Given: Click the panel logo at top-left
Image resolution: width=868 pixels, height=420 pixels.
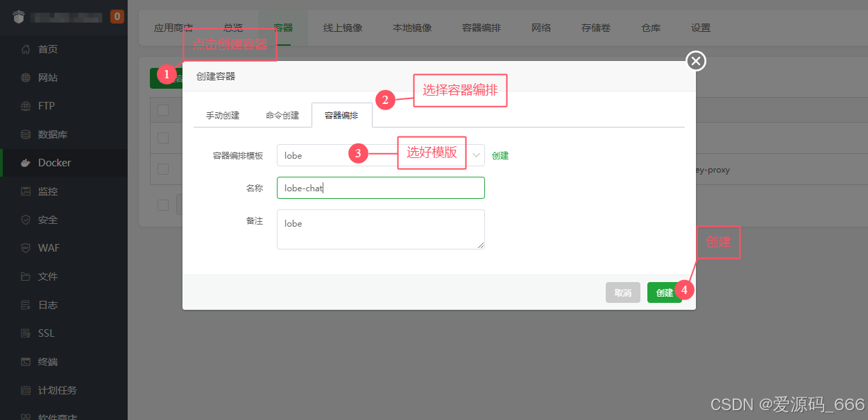Looking at the screenshot, I should pos(19,16).
